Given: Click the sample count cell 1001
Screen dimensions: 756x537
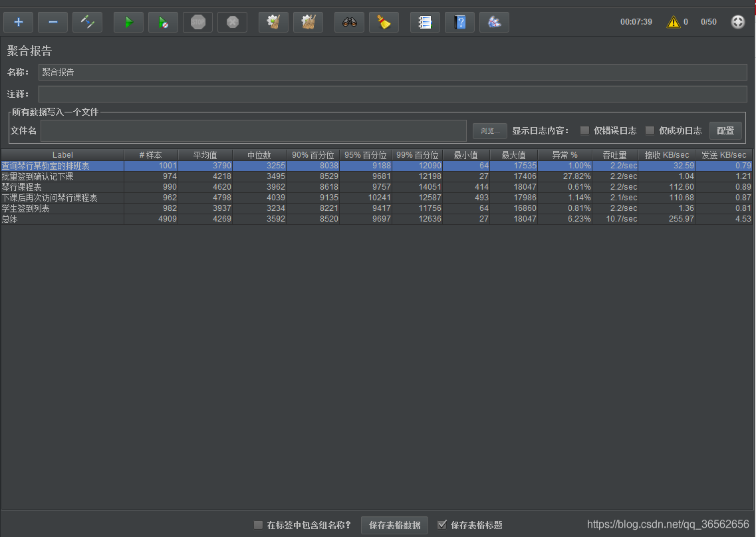Looking at the screenshot, I should pos(152,166).
